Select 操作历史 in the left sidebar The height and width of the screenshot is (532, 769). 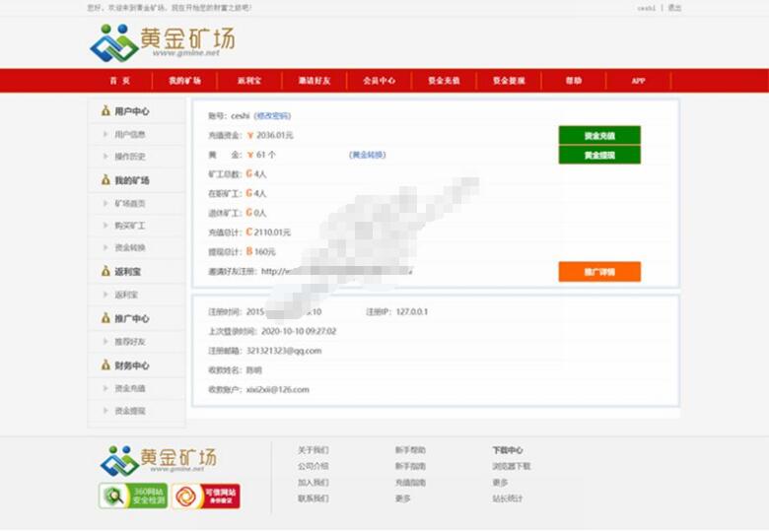pyautogui.click(x=130, y=157)
